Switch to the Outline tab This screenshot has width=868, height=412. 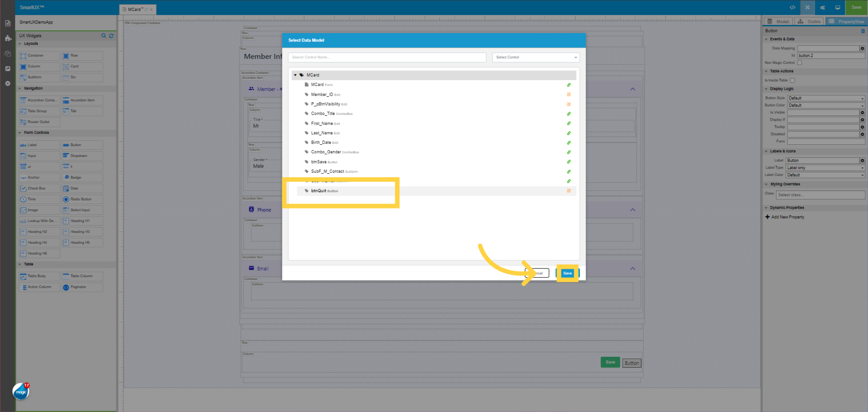coord(809,21)
